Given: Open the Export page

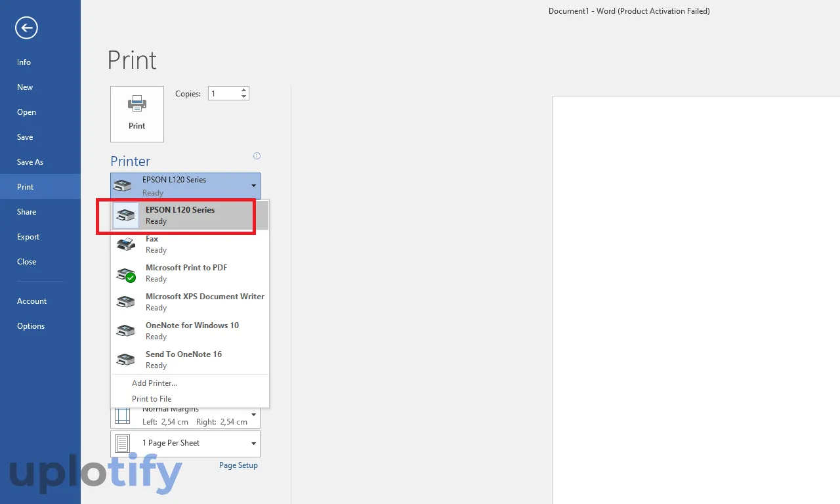Looking at the screenshot, I should (40, 237).
